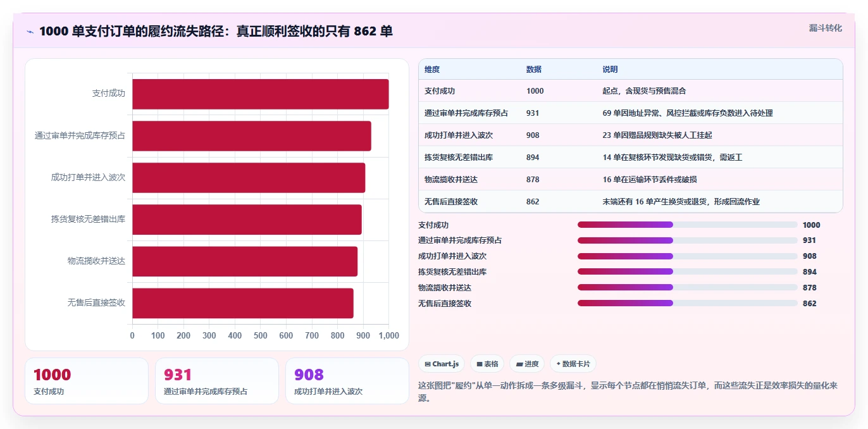This screenshot has width=868, height=429.
Task: Click the description 起点，含现货与预售混合
Action: (x=644, y=90)
